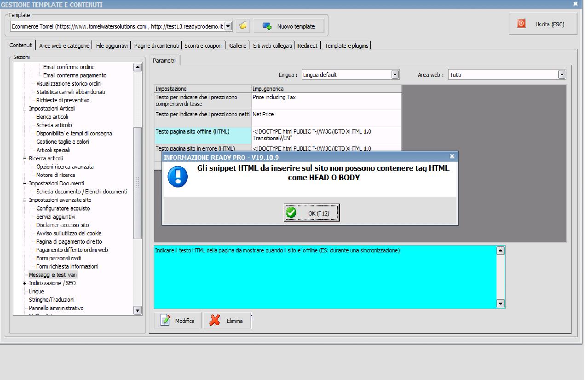Switch to the Redirect tab
This screenshot has width=588, height=380.
point(307,46)
